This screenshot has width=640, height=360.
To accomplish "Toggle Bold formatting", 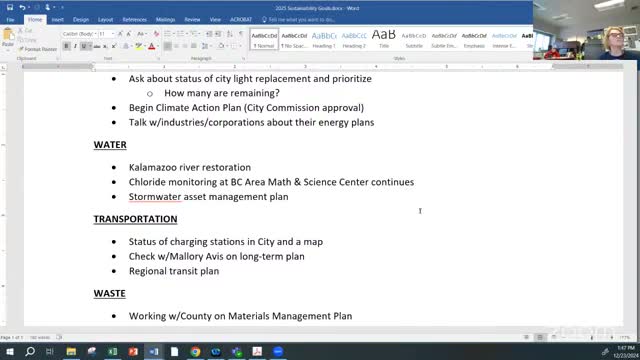I will click(x=67, y=47).
